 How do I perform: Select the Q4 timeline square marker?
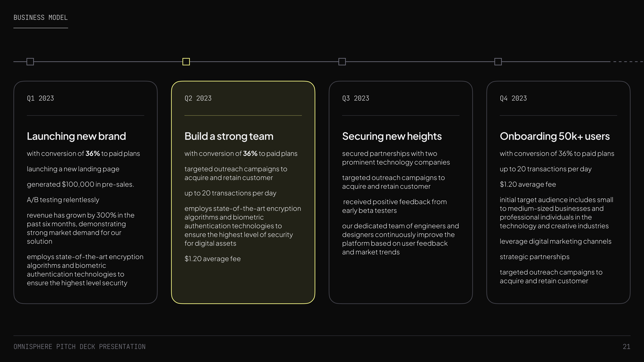498,62
